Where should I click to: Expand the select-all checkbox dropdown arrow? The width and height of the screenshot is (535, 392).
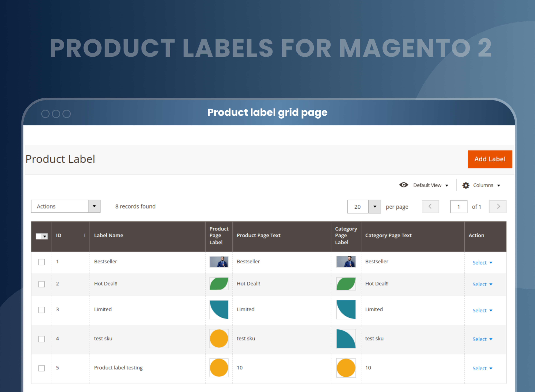tap(45, 236)
